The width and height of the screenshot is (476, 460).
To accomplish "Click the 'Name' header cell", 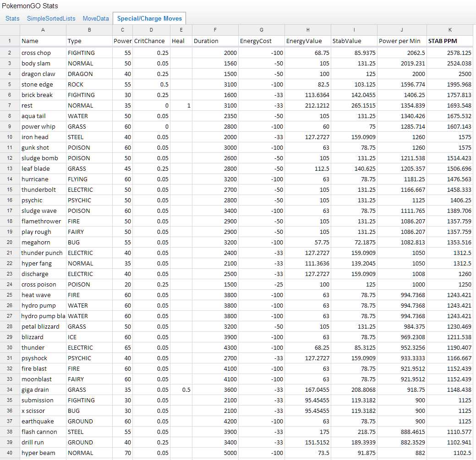I will tap(43, 41).
